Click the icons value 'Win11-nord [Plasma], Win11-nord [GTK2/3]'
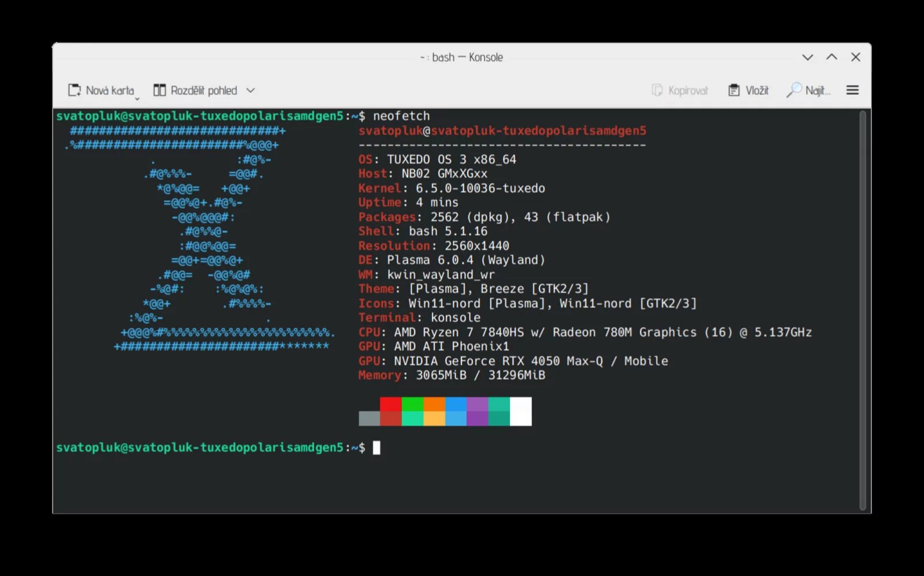This screenshot has width=924, height=576. [553, 304]
